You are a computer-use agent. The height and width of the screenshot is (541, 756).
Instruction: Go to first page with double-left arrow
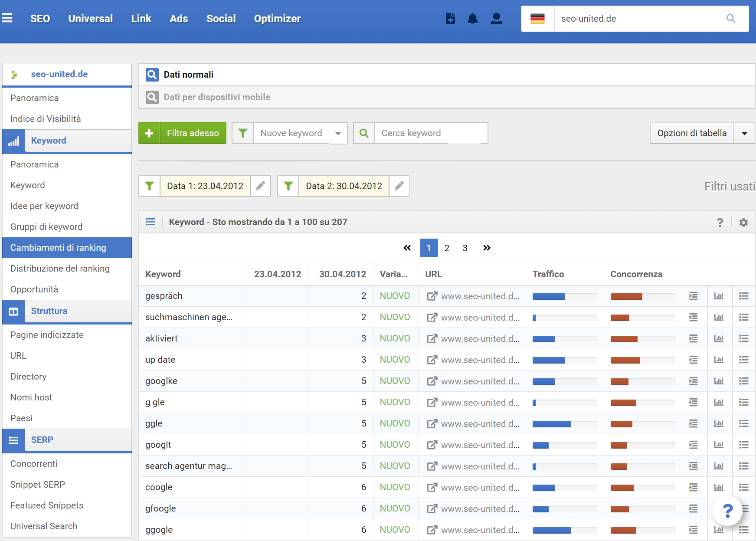pos(407,248)
